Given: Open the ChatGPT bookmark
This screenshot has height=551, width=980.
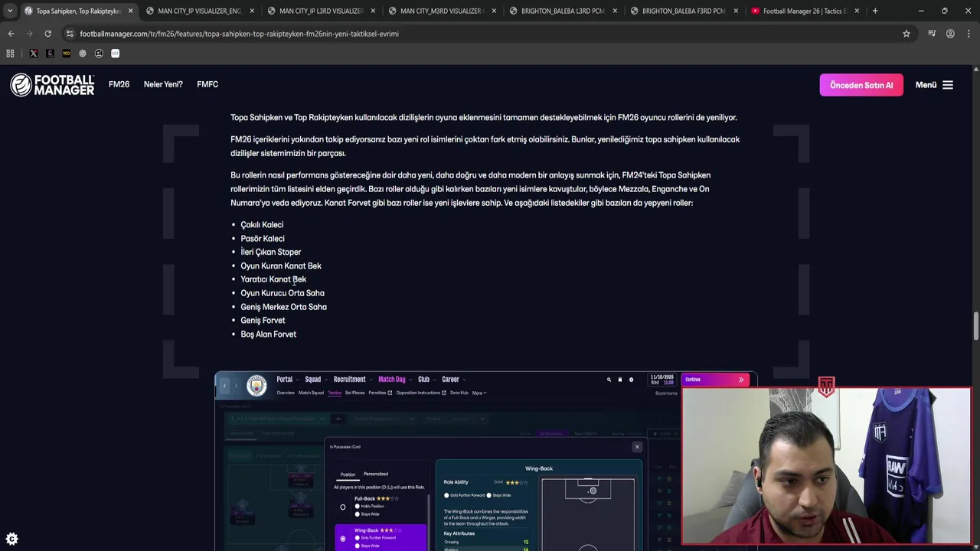Looking at the screenshot, I should click(83, 54).
